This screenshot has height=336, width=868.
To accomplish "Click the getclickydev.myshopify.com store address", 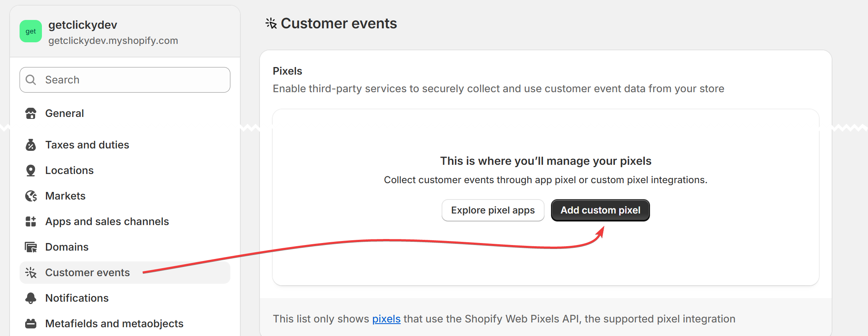I will pos(113,41).
